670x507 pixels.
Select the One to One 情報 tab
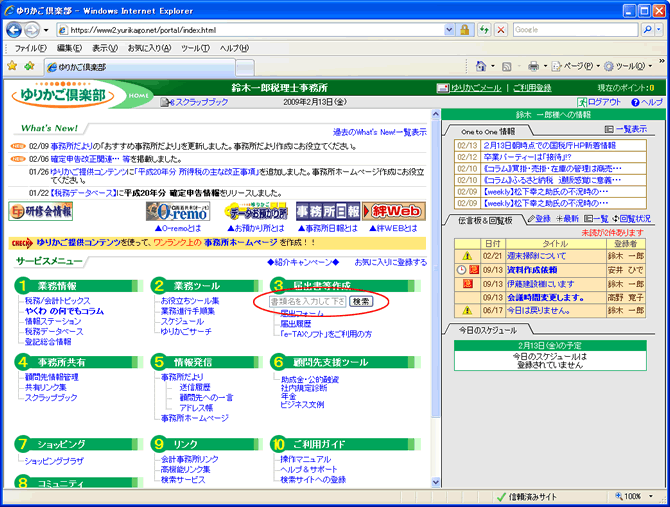488,132
